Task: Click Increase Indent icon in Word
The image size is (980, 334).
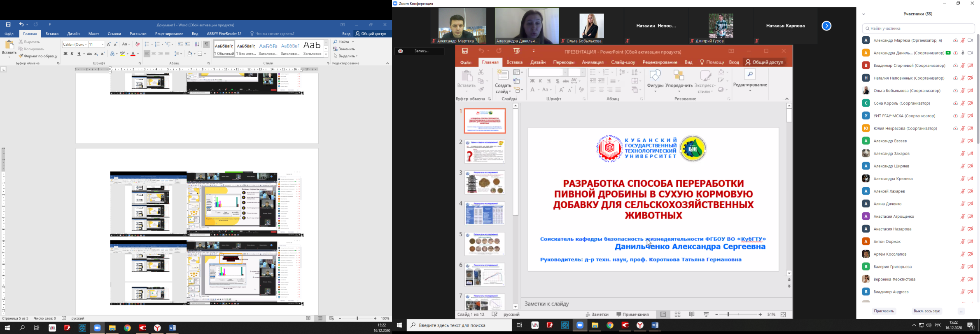Action: point(188,44)
